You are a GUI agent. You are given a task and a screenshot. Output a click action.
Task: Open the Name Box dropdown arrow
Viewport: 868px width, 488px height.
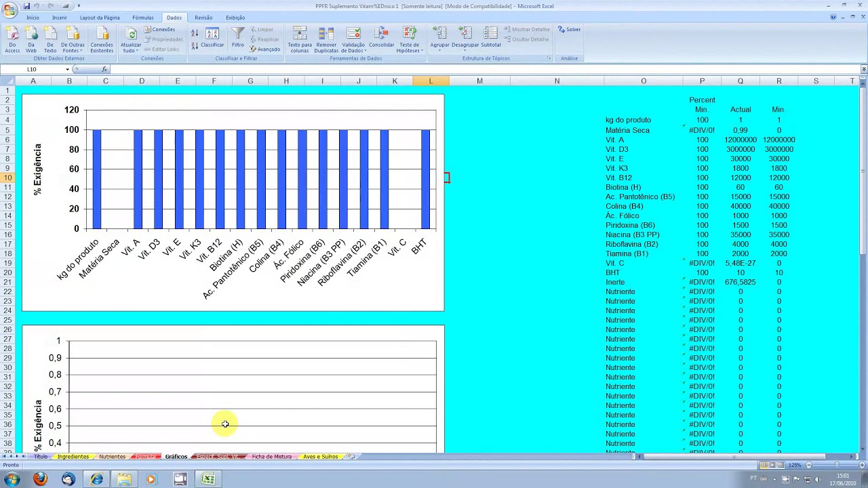[x=67, y=69]
